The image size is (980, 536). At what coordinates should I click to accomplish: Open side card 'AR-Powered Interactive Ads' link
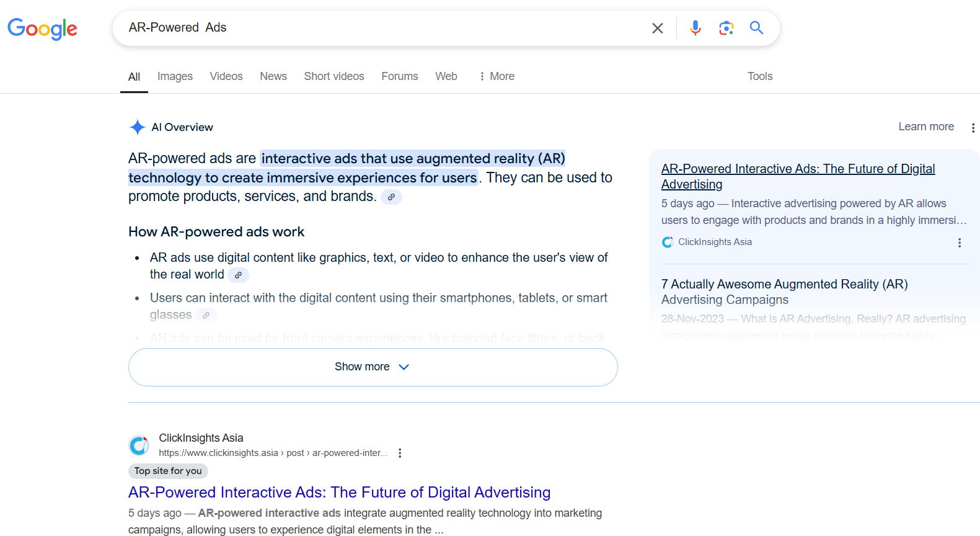pos(798,177)
